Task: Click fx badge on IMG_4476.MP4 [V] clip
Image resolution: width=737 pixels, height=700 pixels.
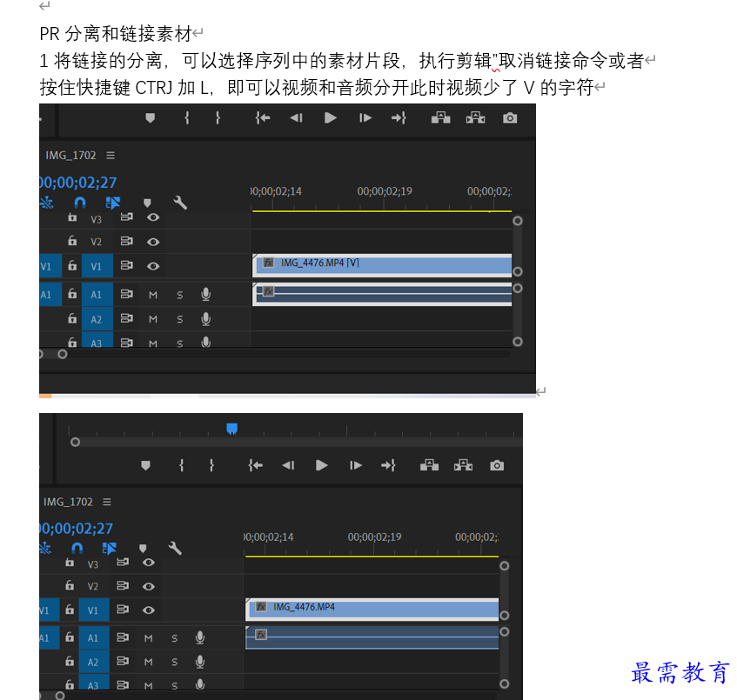Action: (x=268, y=263)
